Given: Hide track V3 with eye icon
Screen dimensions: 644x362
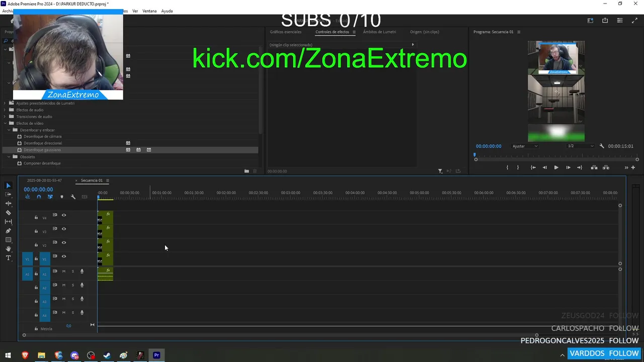Looking at the screenshot, I should pos(64,229).
